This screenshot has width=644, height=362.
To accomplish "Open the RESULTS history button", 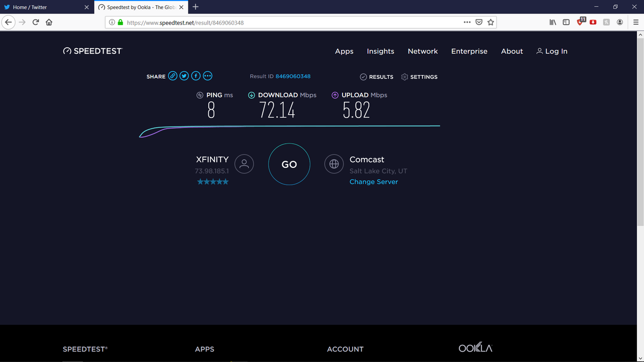I will 376,77.
